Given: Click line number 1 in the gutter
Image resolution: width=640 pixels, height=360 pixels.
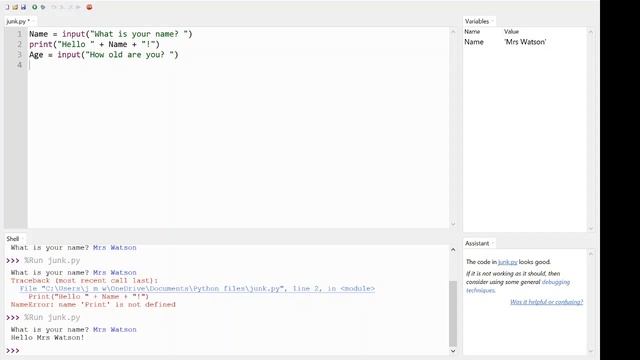Looking at the screenshot, I should 19,34.
